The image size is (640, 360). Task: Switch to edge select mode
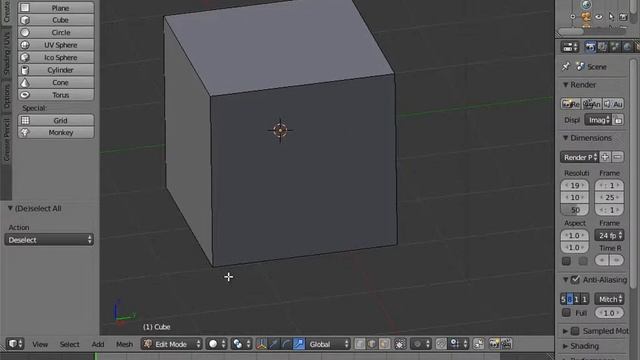tap(372, 344)
